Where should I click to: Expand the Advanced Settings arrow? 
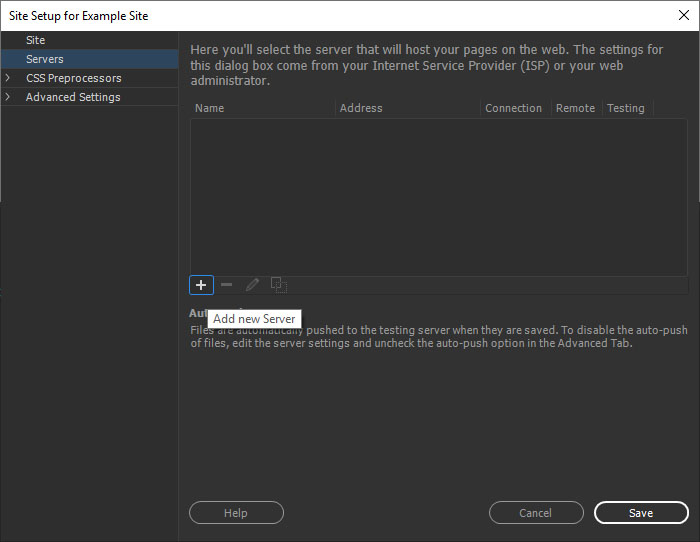pyautogui.click(x=9, y=97)
